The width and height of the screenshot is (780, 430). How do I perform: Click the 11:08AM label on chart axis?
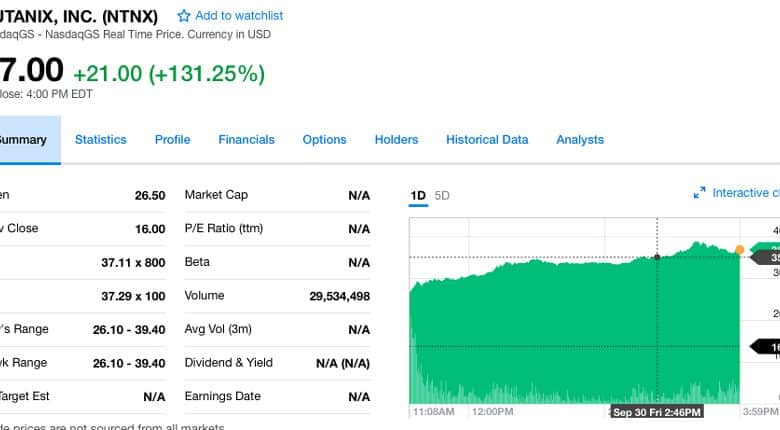[433, 412]
